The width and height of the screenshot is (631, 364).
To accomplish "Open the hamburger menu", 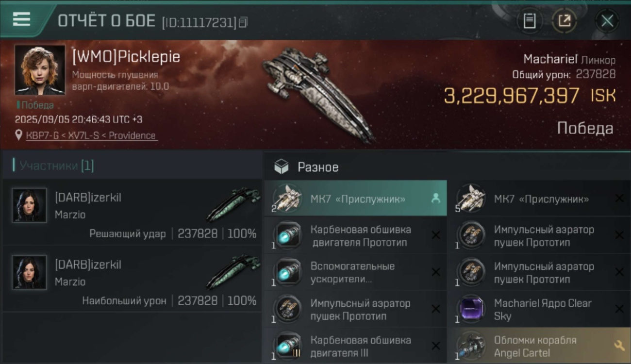I will tap(22, 19).
